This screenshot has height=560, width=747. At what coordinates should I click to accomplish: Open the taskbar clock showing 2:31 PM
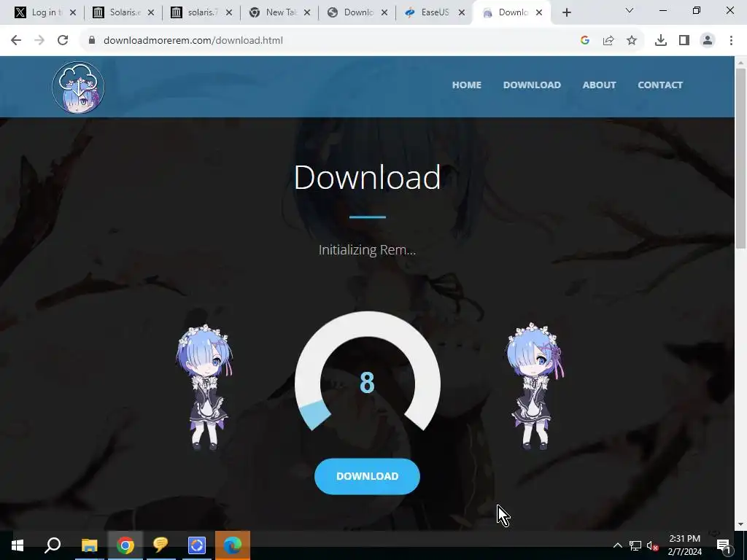click(x=684, y=545)
